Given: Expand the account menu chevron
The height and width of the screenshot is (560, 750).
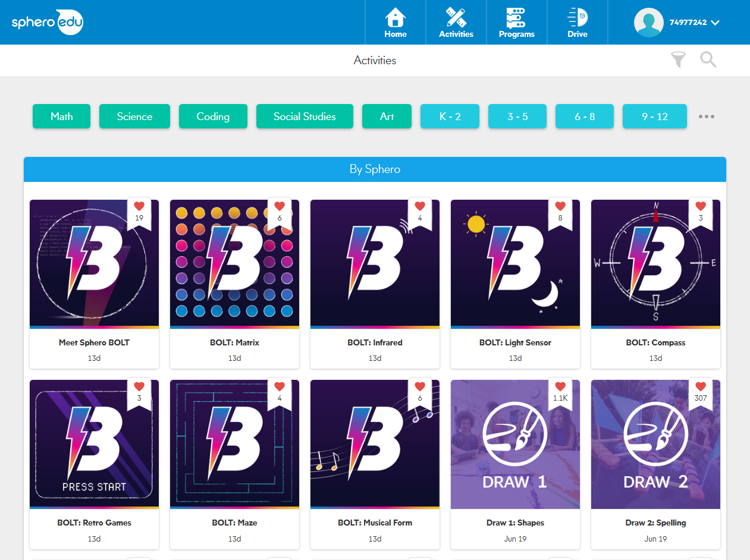Looking at the screenshot, I should coord(716,23).
